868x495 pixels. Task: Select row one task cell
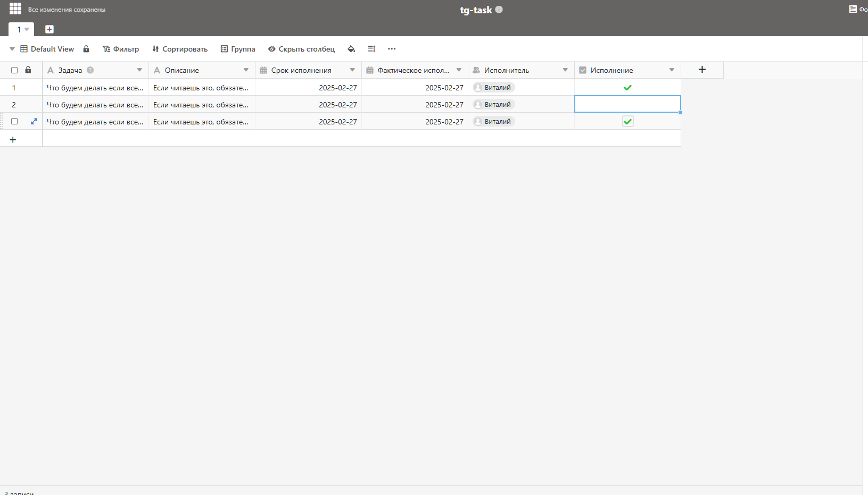click(96, 87)
